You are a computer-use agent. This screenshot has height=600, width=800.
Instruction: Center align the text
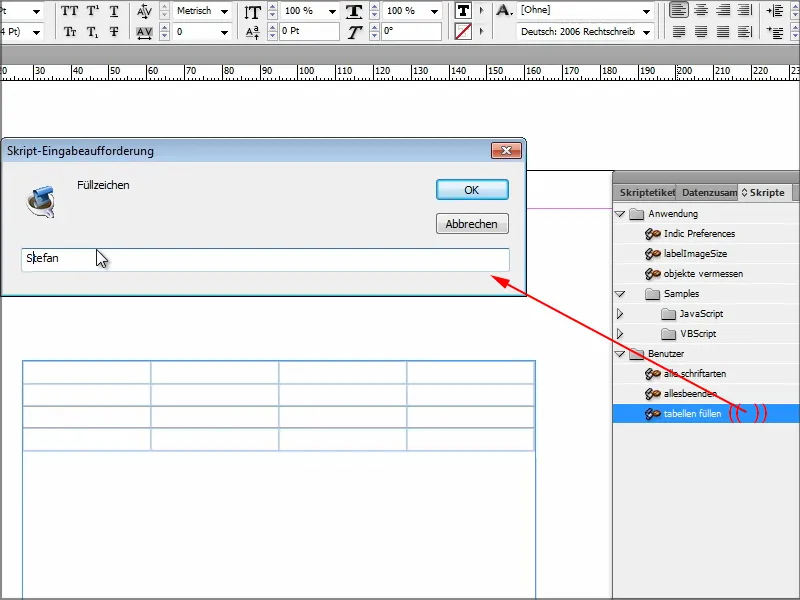[701, 10]
